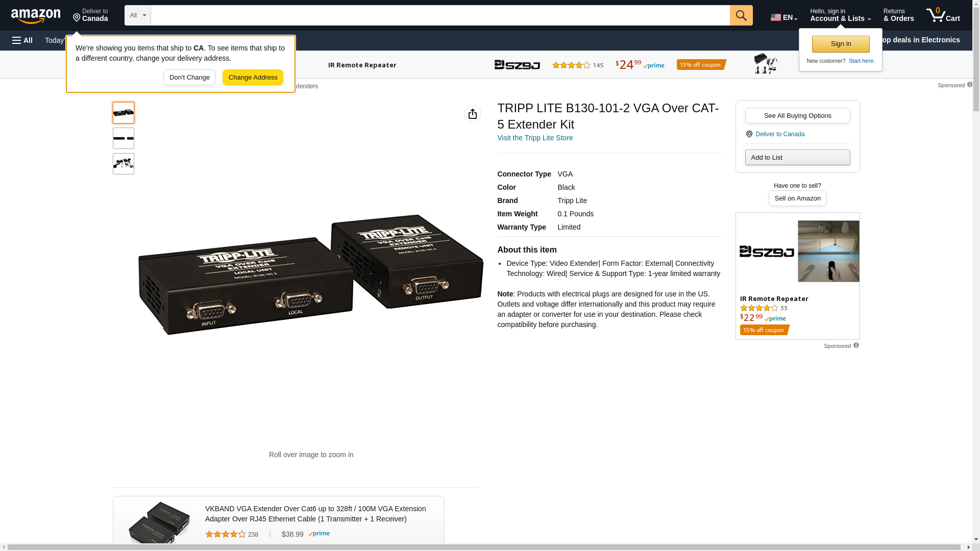This screenshot has width=980, height=551.
Task: Select the second product thumbnail
Action: click(124, 138)
